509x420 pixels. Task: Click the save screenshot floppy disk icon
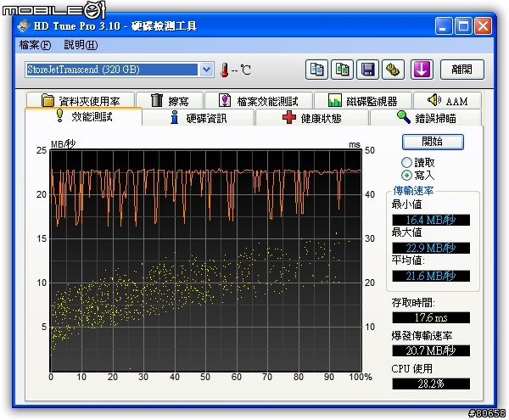[x=367, y=70]
